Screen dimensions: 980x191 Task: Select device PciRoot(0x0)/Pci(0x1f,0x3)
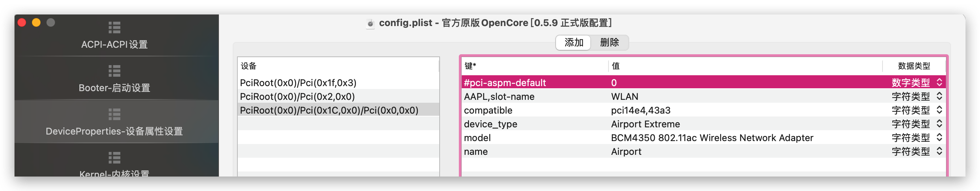click(338, 82)
